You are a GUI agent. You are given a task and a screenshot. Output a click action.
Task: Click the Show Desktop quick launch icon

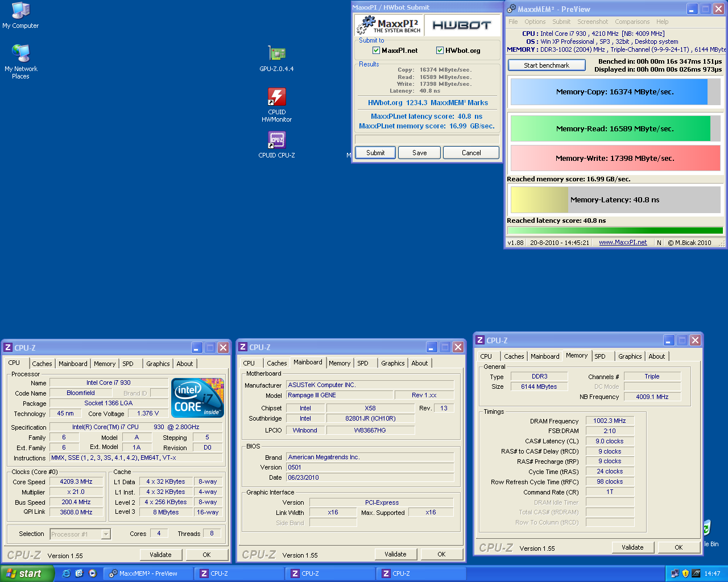(79, 573)
